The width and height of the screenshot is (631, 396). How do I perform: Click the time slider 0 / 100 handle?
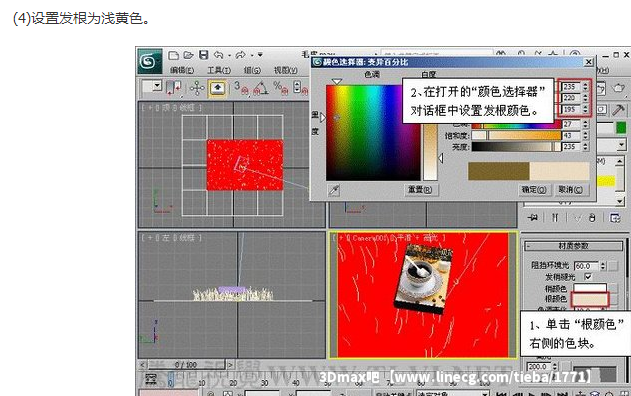pyautogui.click(x=186, y=365)
